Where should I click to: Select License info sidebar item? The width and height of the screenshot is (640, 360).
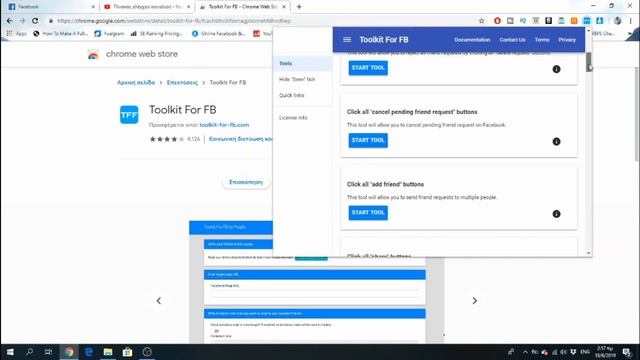[x=302, y=118]
